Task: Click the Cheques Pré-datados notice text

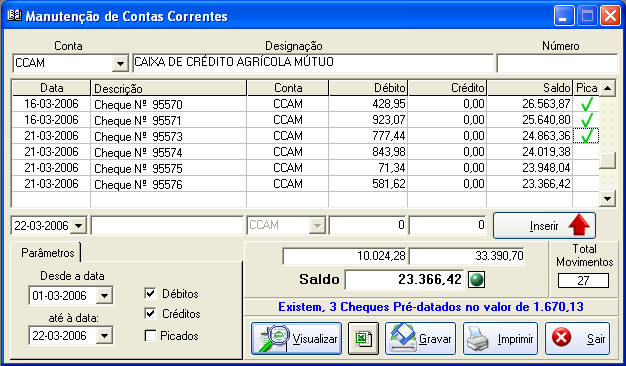Action: 431,307
